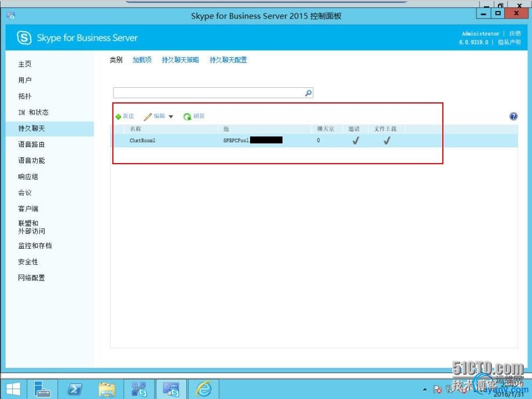The height and width of the screenshot is (399, 532).
Task: Click ChatRoom1's 文件上载 checkmark
Action: pyautogui.click(x=387, y=141)
